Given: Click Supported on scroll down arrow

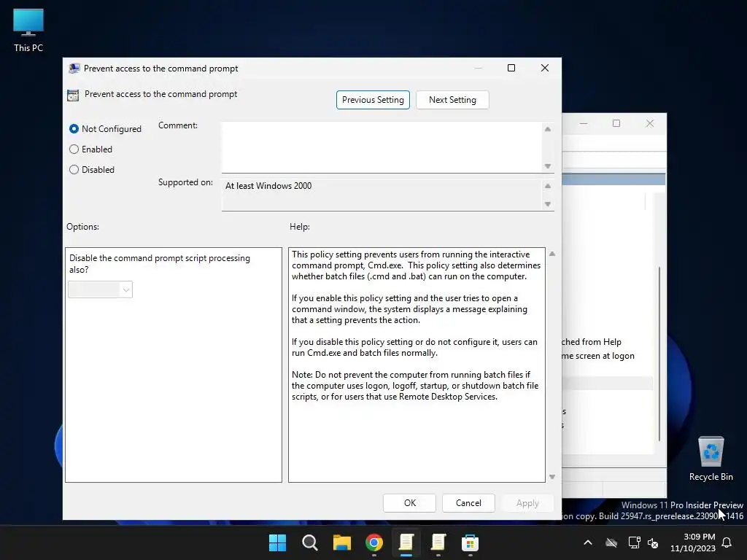Looking at the screenshot, I should 548,204.
